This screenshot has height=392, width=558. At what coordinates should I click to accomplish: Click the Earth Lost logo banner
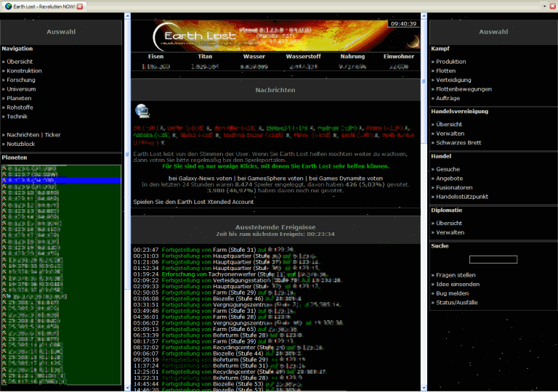pyautogui.click(x=275, y=36)
